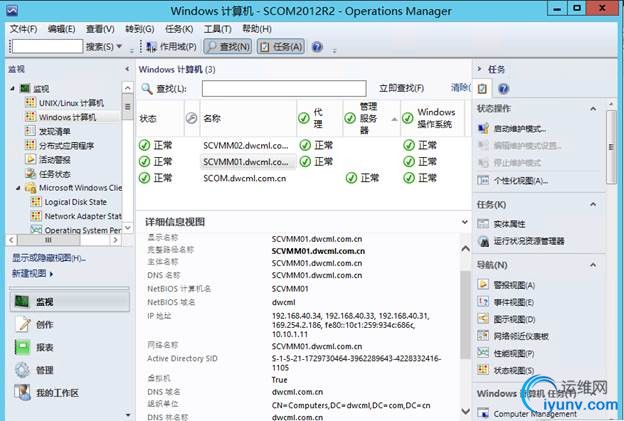Open the 任务(K) menu
Screen dimensions: 624x421
pyautogui.click(x=179, y=29)
